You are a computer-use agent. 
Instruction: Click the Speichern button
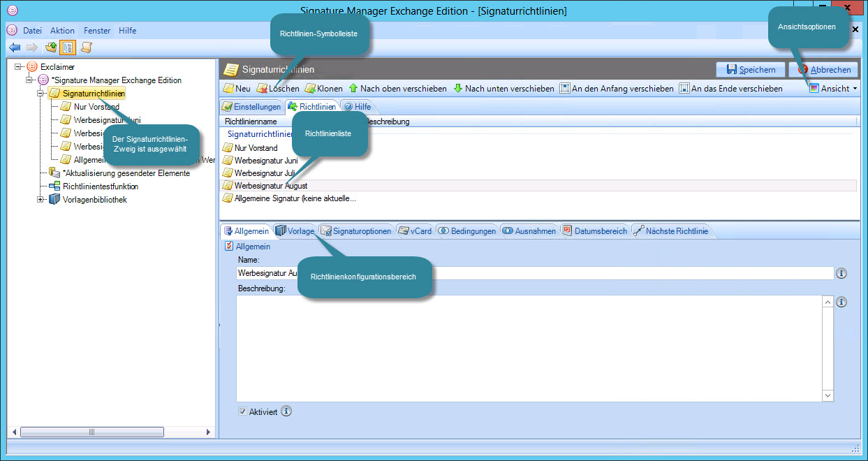click(751, 69)
